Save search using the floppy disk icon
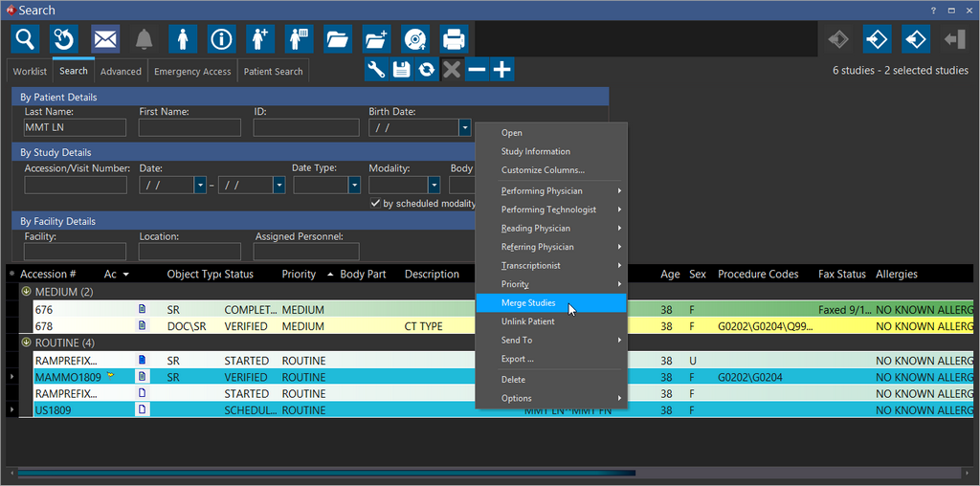 [402, 69]
